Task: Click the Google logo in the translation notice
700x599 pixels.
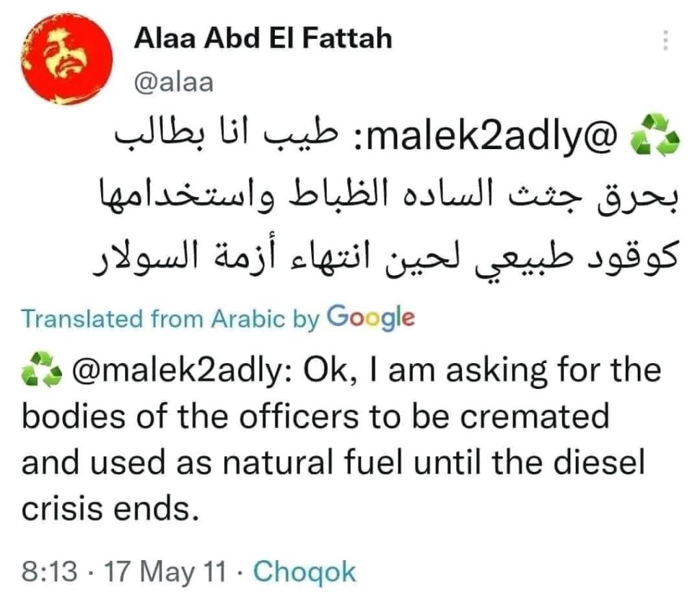Action: click(370, 318)
